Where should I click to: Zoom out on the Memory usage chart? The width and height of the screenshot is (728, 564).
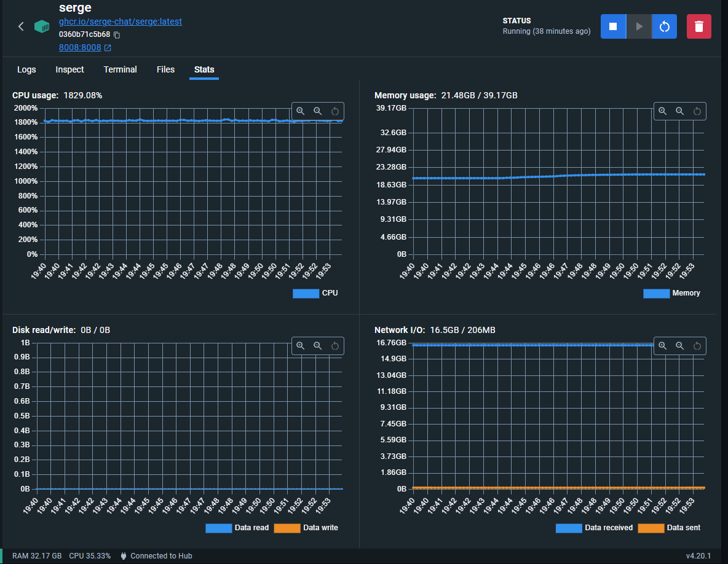pos(680,111)
